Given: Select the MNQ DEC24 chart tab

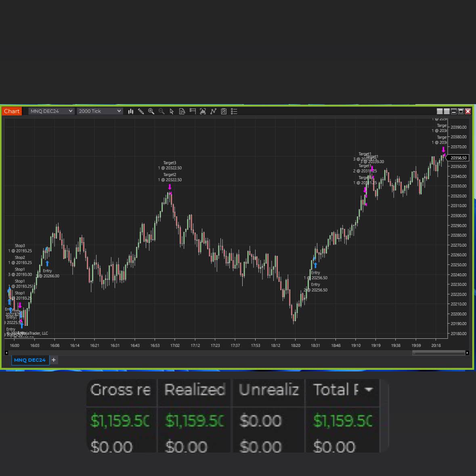Looking at the screenshot, I should click(x=30, y=360).
